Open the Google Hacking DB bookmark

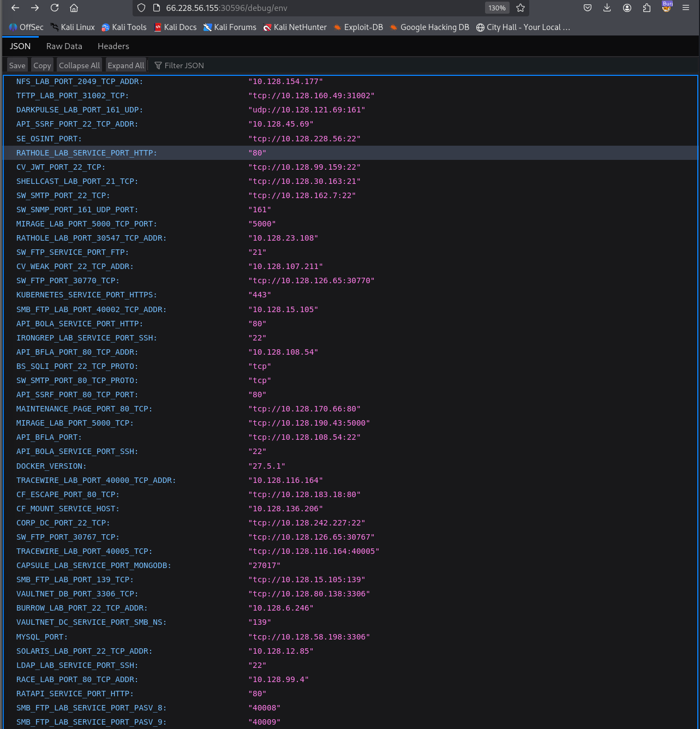tap(430, 27)
